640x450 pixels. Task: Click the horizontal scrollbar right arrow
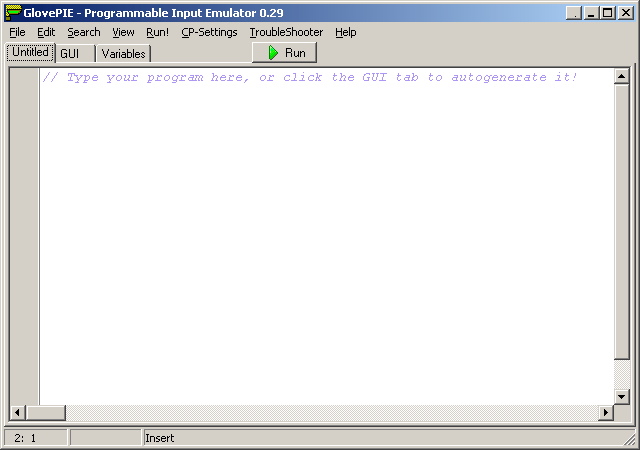pos(606,412)
